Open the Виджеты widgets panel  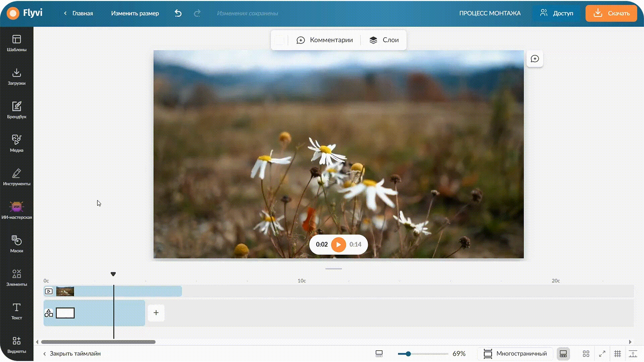click(x=16, y=345)
